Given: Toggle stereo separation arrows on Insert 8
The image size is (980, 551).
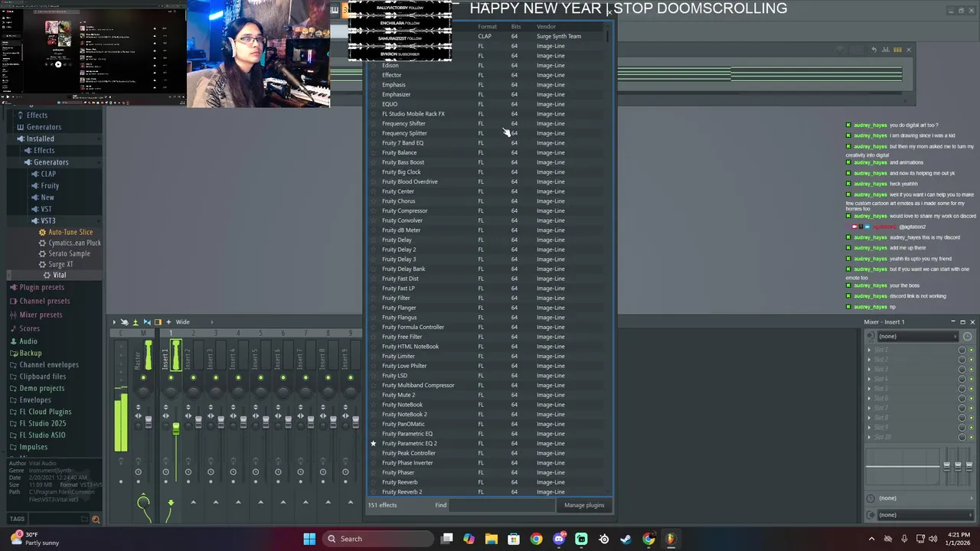Looking at the screenshot, I should [322, 416].
